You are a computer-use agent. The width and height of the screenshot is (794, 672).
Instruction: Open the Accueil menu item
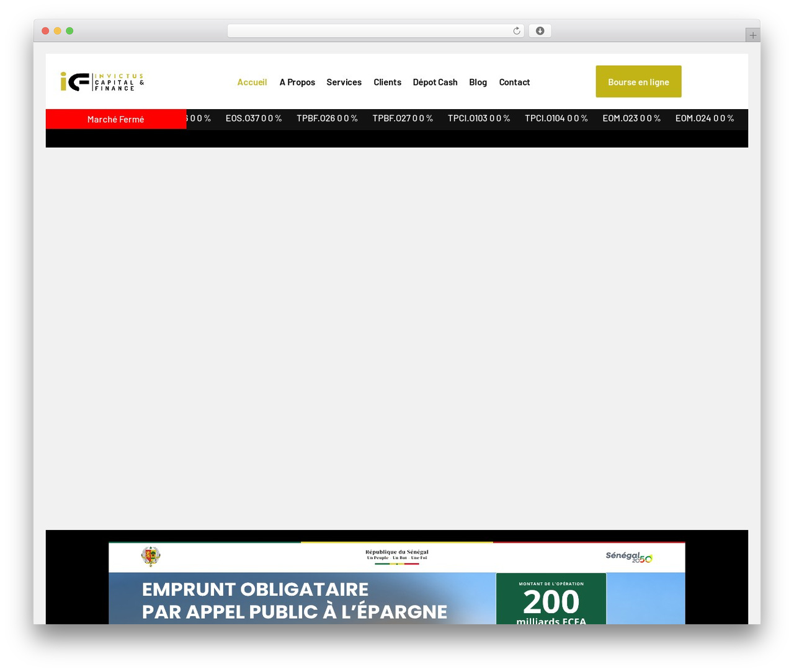pos(252,82)
